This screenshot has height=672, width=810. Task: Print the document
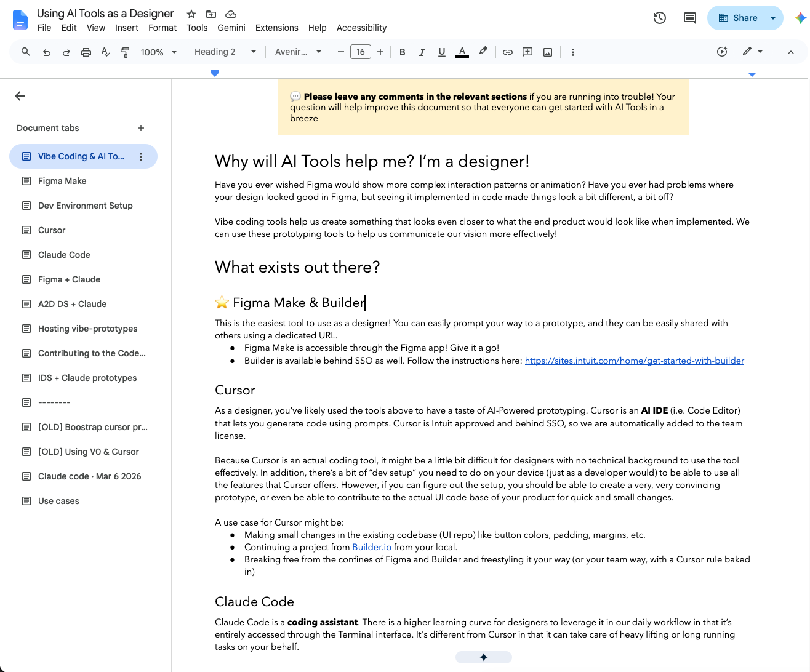pyautogui.click(x=86, y=52)
